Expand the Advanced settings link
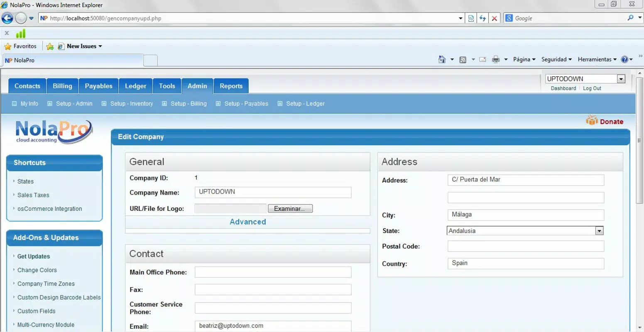The height and width of the screenshot is (332, 644). click(248, 222)
